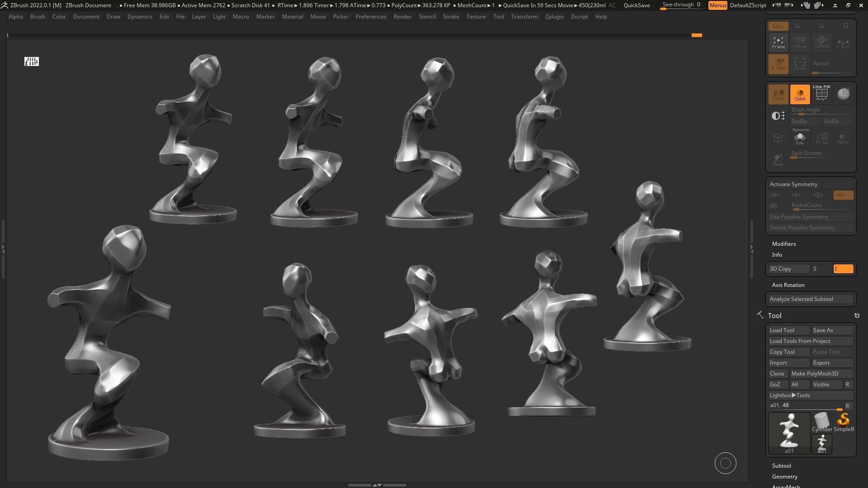This screenshot has width=868, height=488.
Task: Click the Load Tool button
Action: coord(789,330)
